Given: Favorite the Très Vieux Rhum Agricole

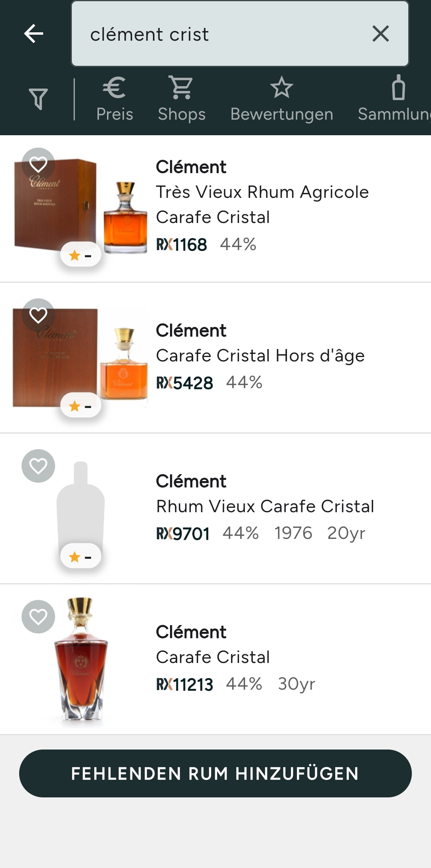Looking at the screenshot, I should (x=38, y=164).
